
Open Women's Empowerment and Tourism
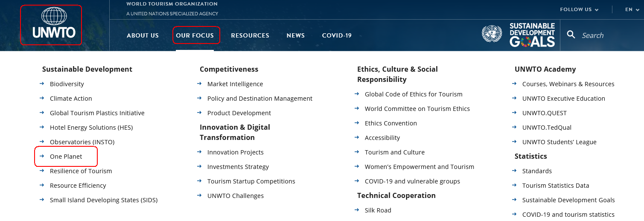click(x=420, y=167)
